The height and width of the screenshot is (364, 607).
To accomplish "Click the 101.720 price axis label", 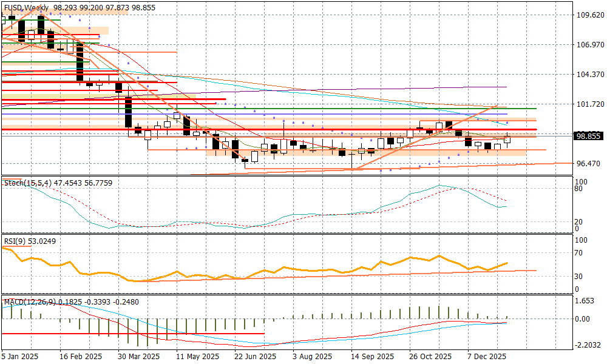I will coord(590,104).
